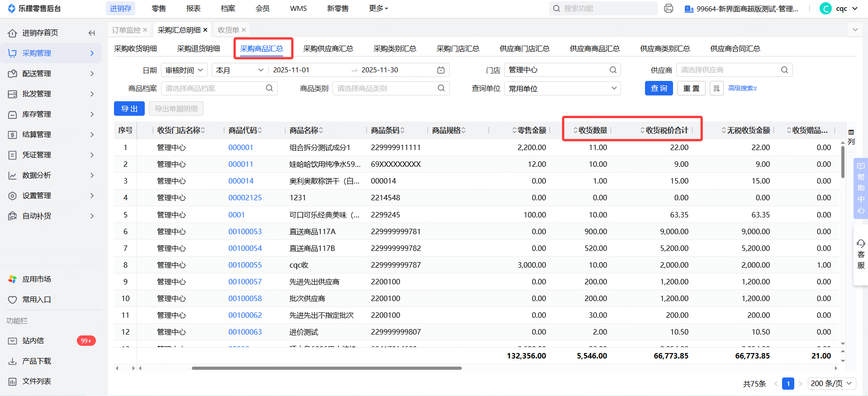Open the 审核时间 date type dropdown

click(184, 70)
